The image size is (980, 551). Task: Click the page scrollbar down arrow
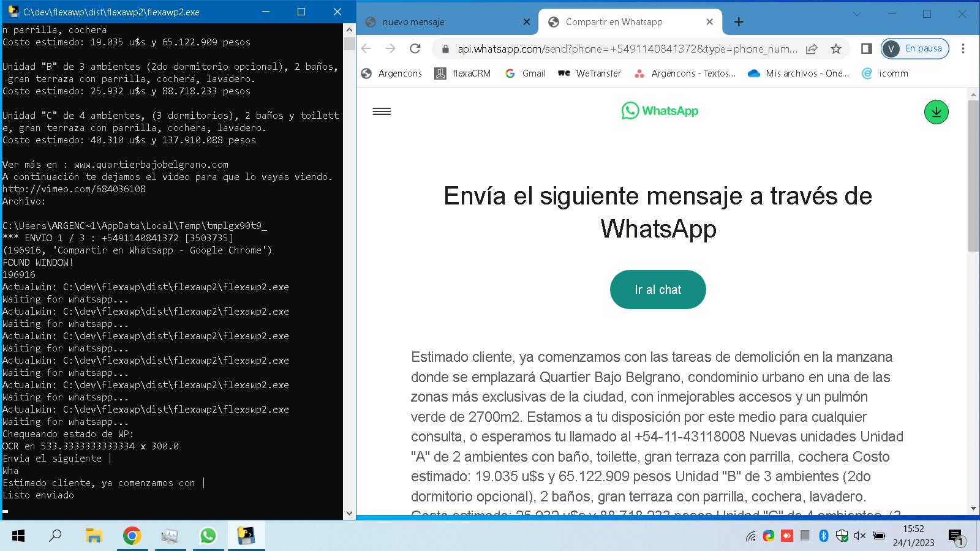pos(973,509)
